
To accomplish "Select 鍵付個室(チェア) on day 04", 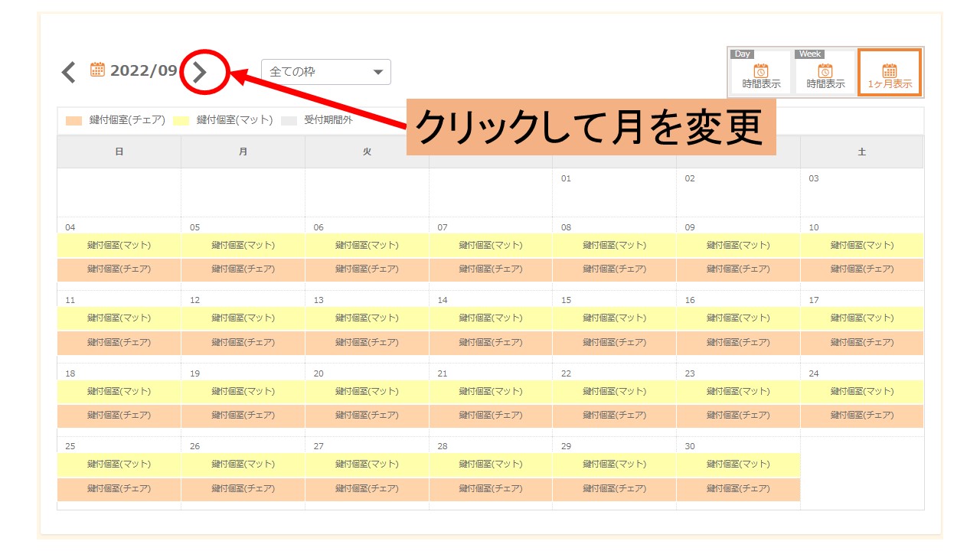I will tap(119, 269).
